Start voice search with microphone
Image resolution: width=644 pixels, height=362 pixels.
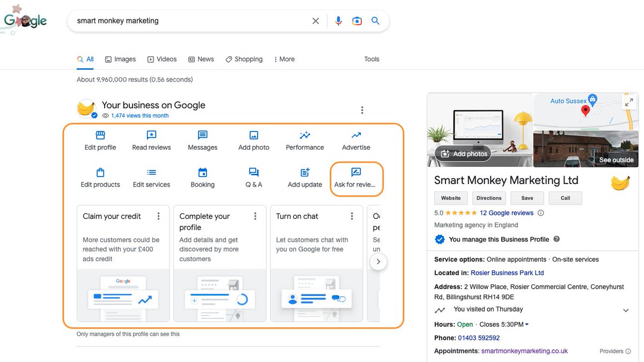click(x=339, y=21)
